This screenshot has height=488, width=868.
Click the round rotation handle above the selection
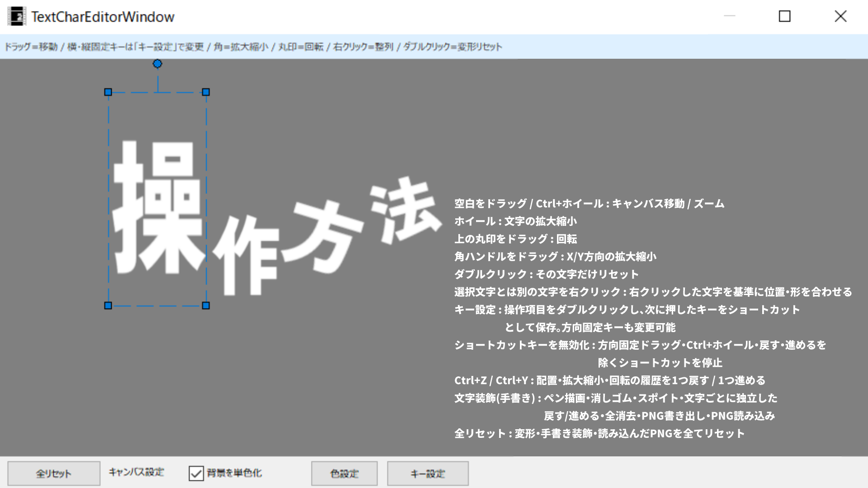[157, 64]
